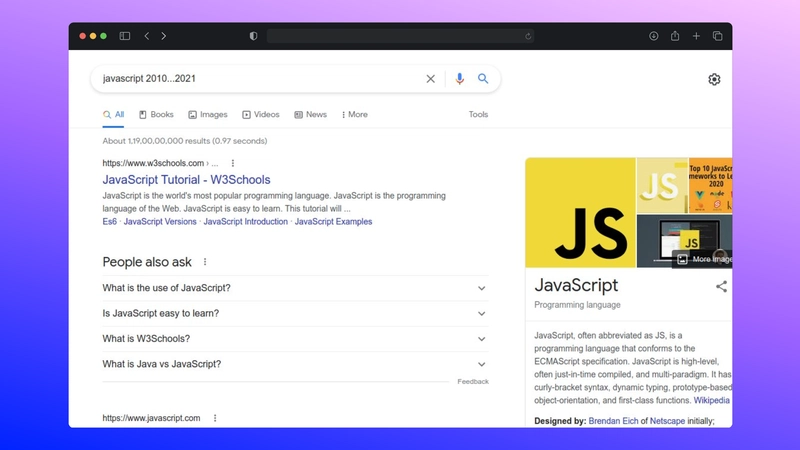Clear the search query with the X icon
The height and width of the screenshot is (450, 800).
point(431,79)
